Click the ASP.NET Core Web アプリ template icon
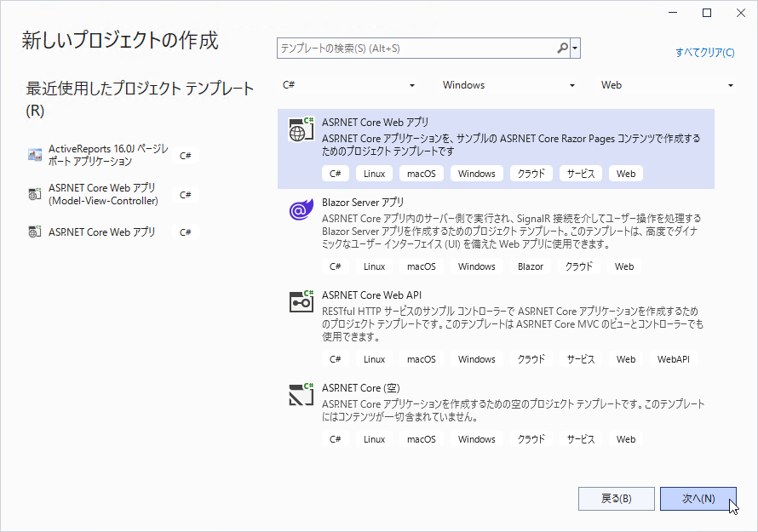The width and height of the screenshot is (758, 532). click(301, 129)
